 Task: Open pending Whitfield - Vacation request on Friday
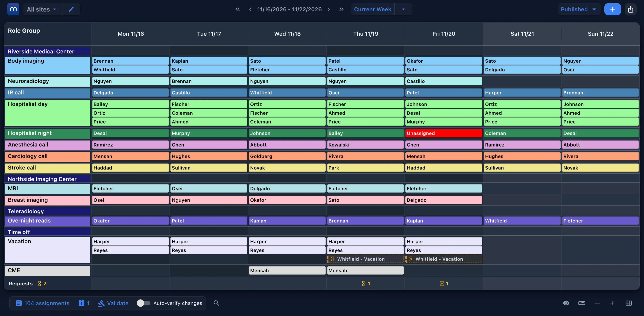444,259
